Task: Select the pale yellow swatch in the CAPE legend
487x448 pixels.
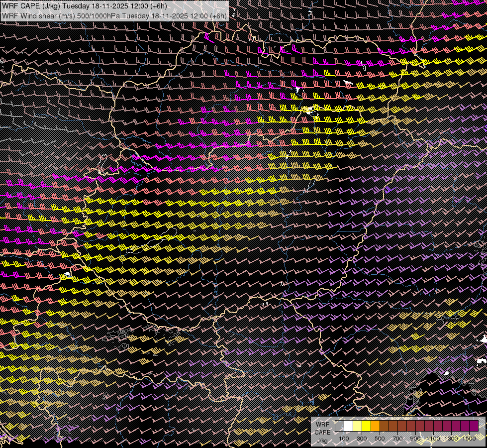Action: pyautogui.click(x=358, y=426)
